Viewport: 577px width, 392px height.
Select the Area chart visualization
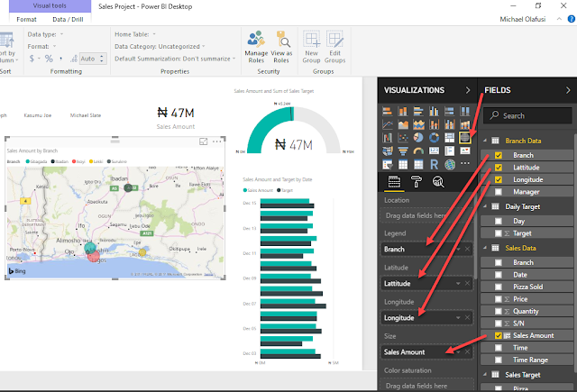(x=403, y=124)
